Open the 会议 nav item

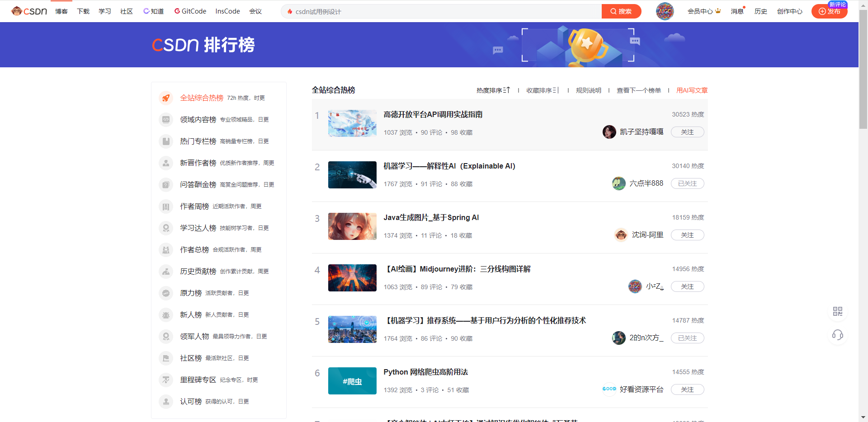tap(255, 11)
